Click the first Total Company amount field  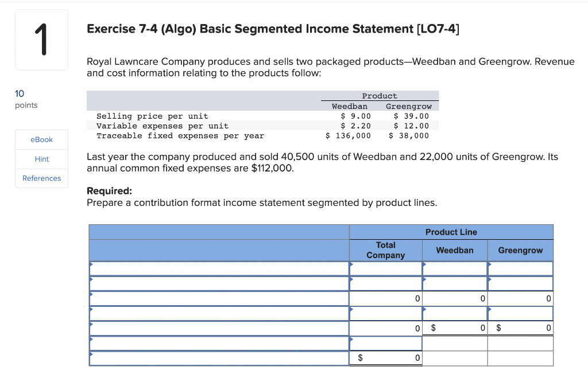pos(386,268)
